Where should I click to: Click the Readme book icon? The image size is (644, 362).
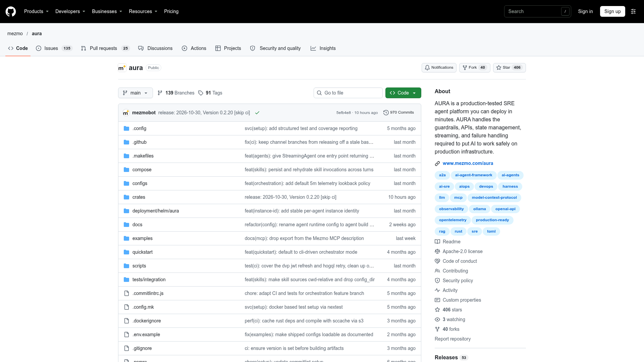click(x=437, y=242)
